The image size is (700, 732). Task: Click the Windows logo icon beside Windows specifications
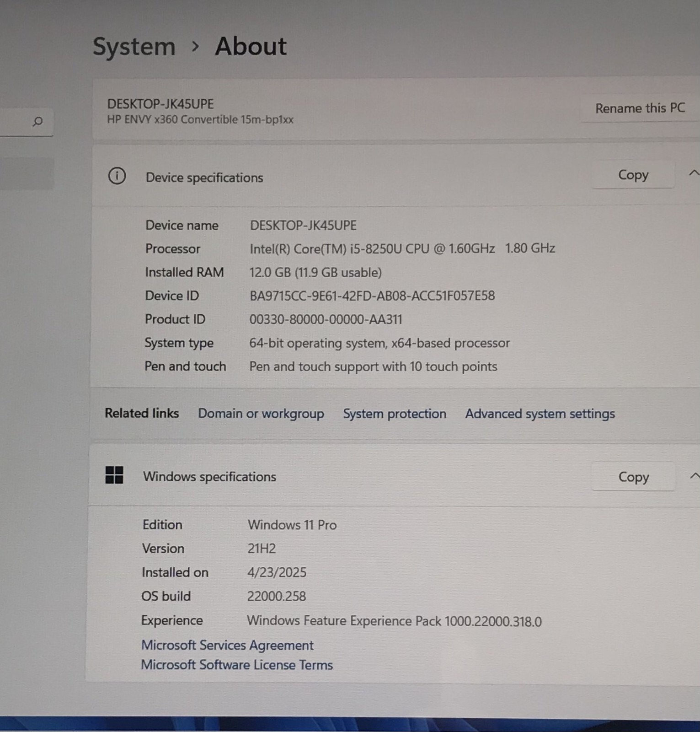point(114,475)
